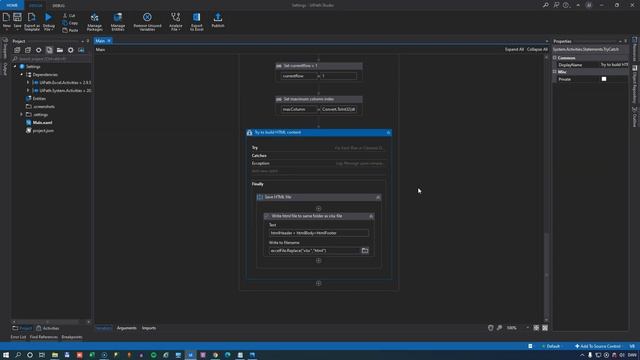
Task: Switch to the DEBUG ribbon tab
Action: point(58,5)
